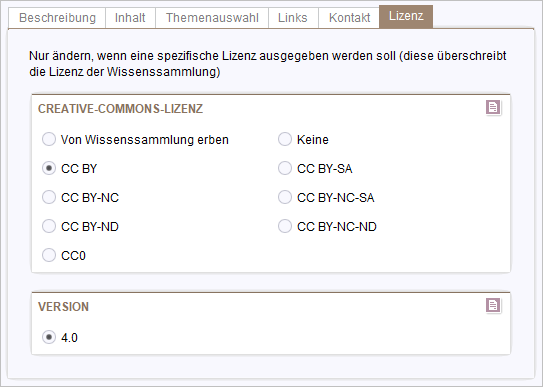Choose the 'Keine' license radio button

[x=285, y=139]
